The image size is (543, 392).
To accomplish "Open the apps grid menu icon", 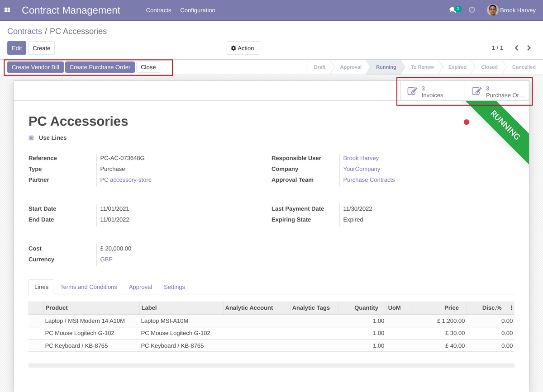I will tap(7, 10).
